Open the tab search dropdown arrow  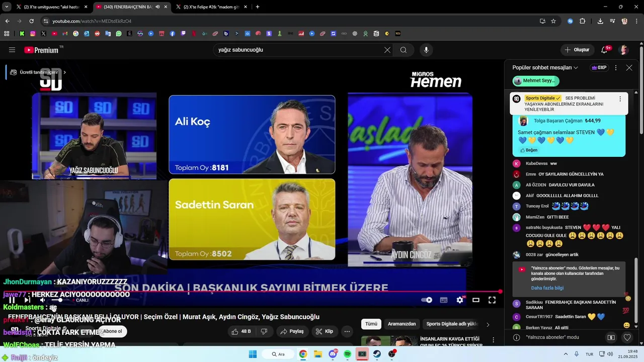click(6, 7)
